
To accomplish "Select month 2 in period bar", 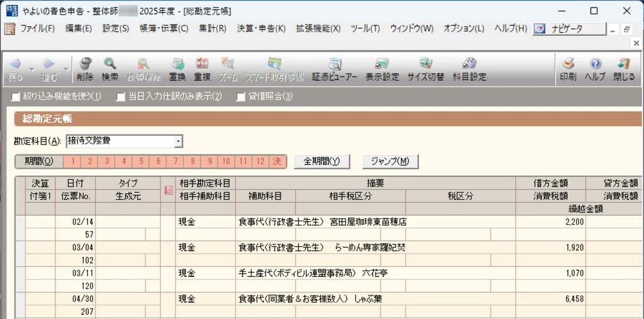I will point(89,161).
